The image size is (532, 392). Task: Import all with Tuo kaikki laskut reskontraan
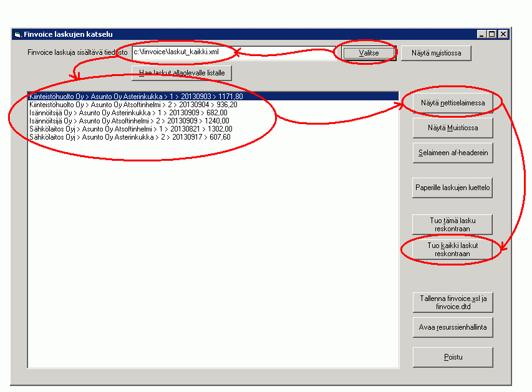tap(453, 250)
